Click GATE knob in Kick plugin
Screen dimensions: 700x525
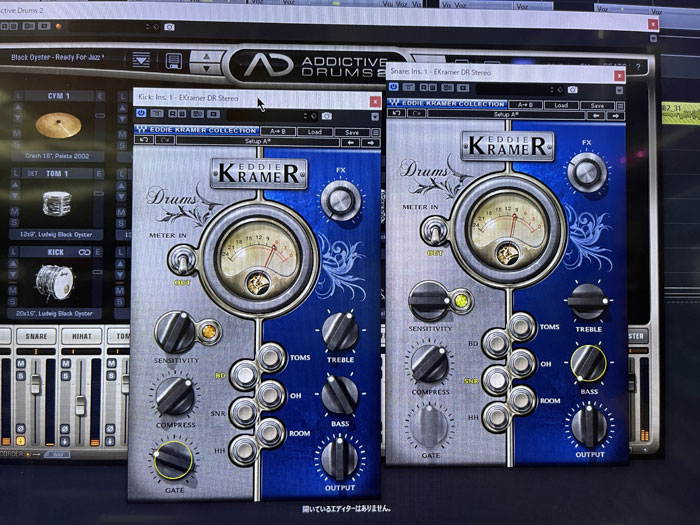pyautogui.click(x=173, y=461)
